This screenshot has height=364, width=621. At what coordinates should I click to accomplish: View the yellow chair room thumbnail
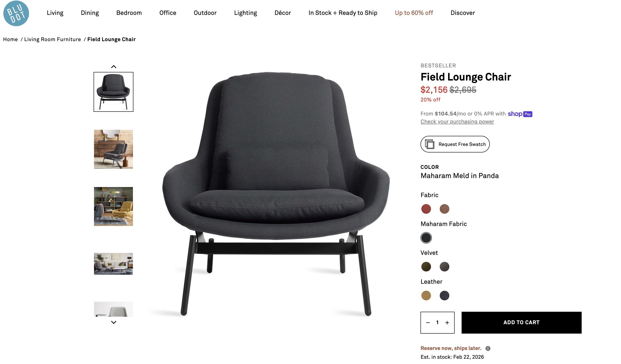pyautogui.click(x=113, y=206)
